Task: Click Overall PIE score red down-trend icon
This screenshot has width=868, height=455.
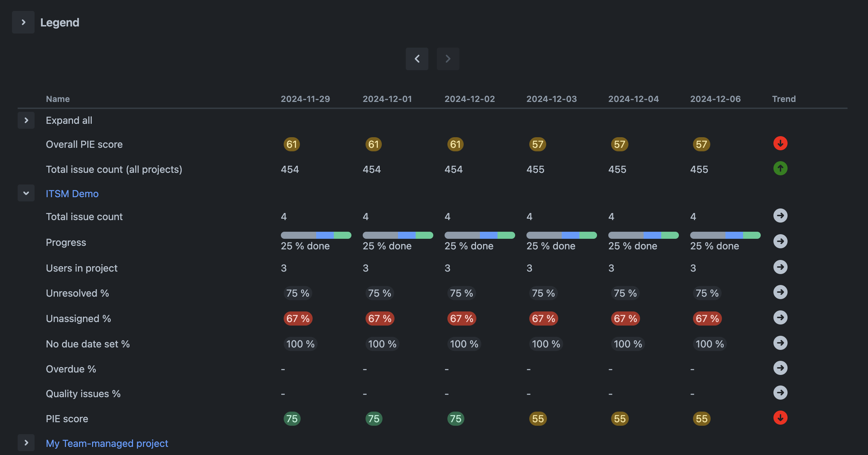Action: coord(780,144)
